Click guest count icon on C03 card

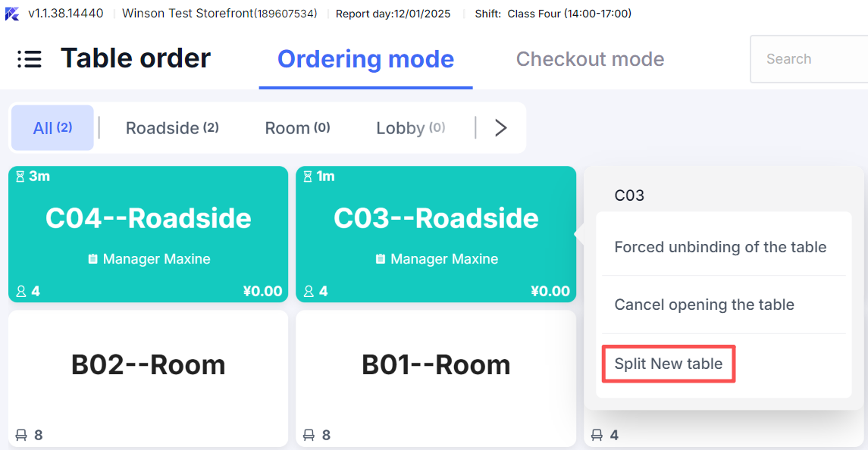pos(309,291)
